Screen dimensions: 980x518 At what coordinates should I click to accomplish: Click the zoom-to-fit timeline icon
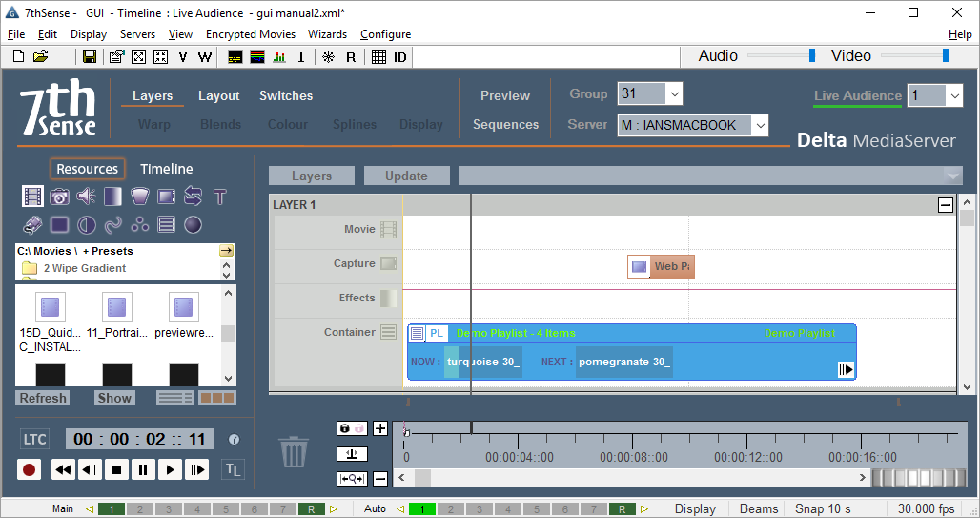352,479
